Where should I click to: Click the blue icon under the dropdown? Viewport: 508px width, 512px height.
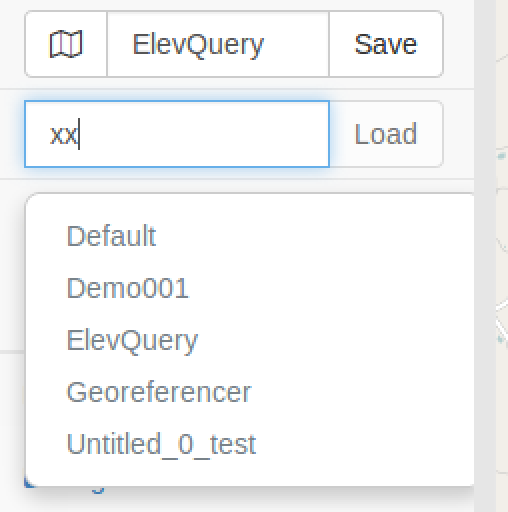click(98, 490)
